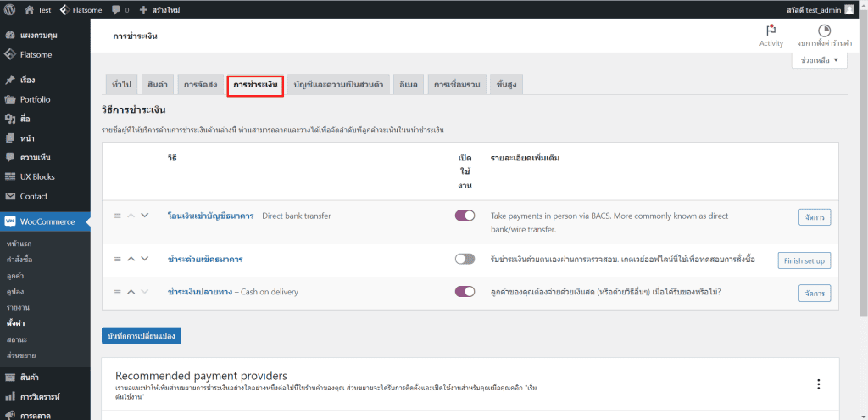Move ชำระด้วยเช็คธนาคาร down

pyautogui.click(x=144, y=259)
